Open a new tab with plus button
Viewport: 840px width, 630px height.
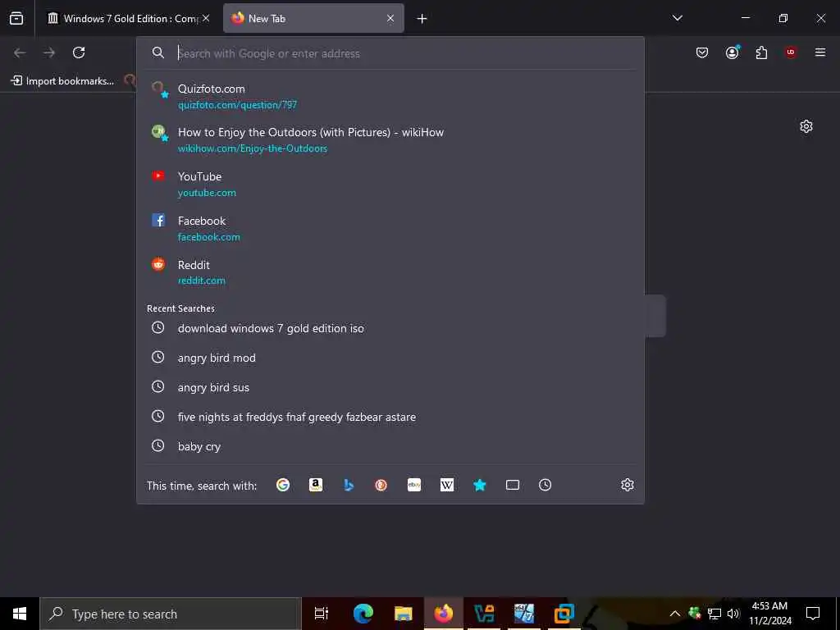coord(422,19)
